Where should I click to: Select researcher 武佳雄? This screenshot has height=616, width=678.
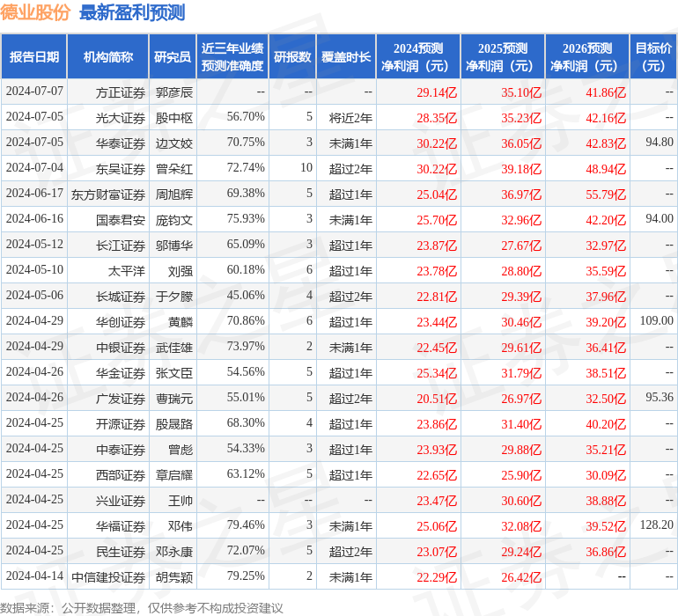pos(174,348)
